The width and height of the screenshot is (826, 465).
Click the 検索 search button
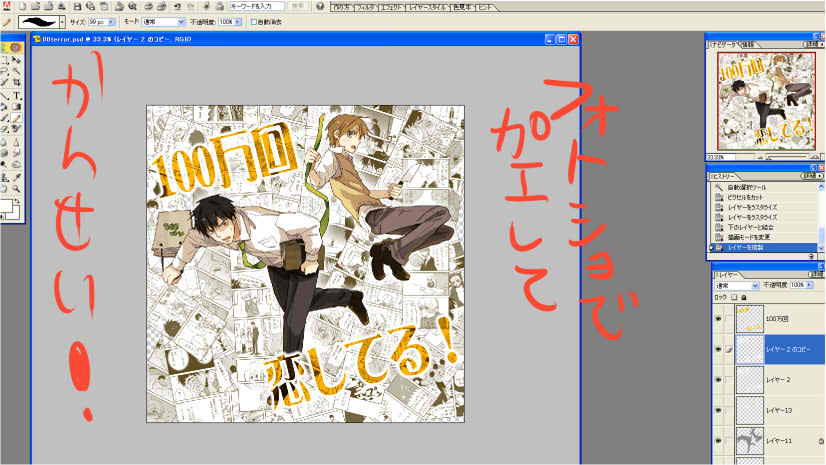pyautogui.click(x=298, y=6)
